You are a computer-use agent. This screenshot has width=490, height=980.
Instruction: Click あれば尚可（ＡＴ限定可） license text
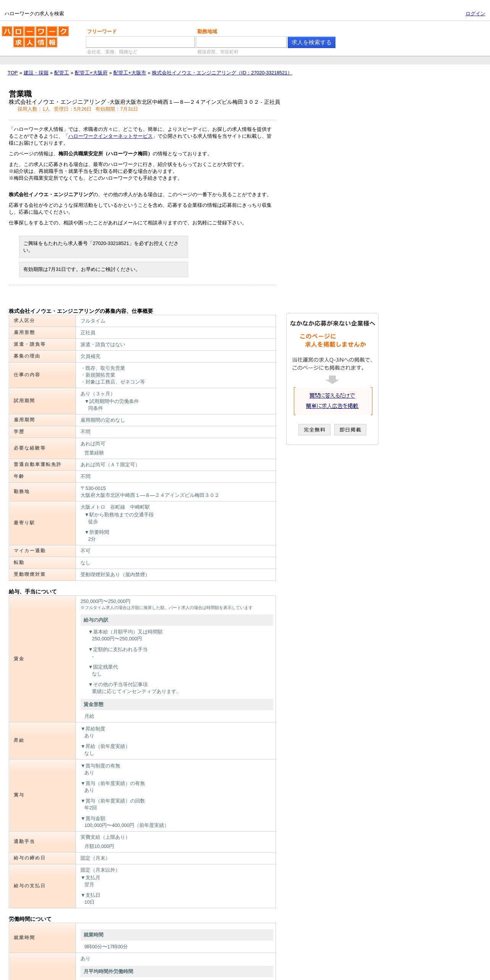click(110, 465)
